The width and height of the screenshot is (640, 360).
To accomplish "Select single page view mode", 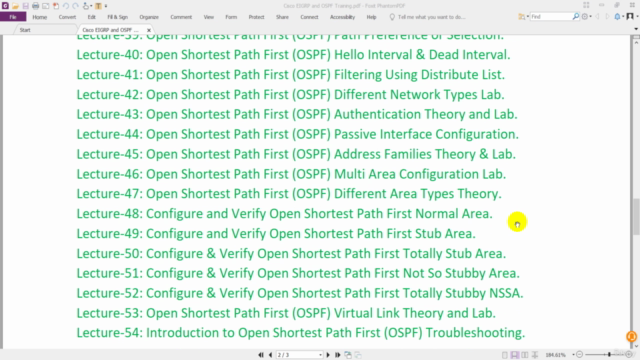I will pos(505,355).
